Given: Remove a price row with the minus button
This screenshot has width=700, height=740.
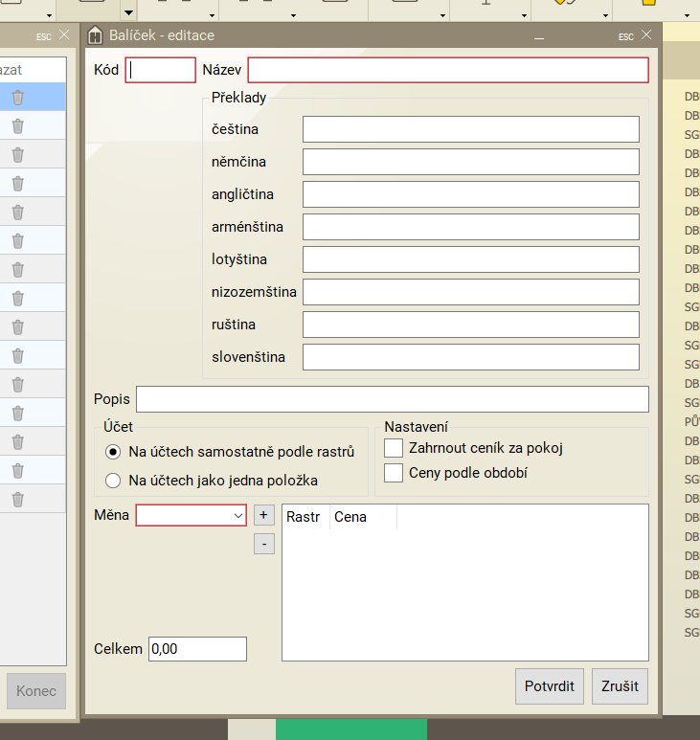Looking at the screenshot, I should tap(264, 544).
